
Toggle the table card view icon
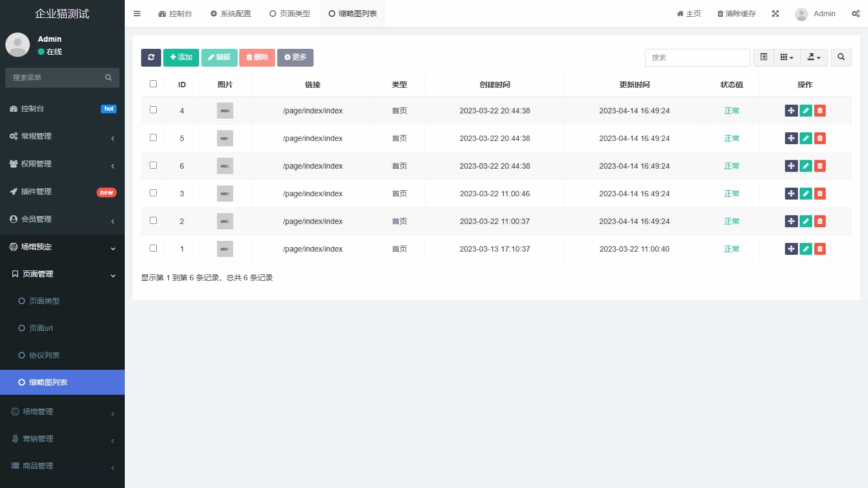pos(763,57)
